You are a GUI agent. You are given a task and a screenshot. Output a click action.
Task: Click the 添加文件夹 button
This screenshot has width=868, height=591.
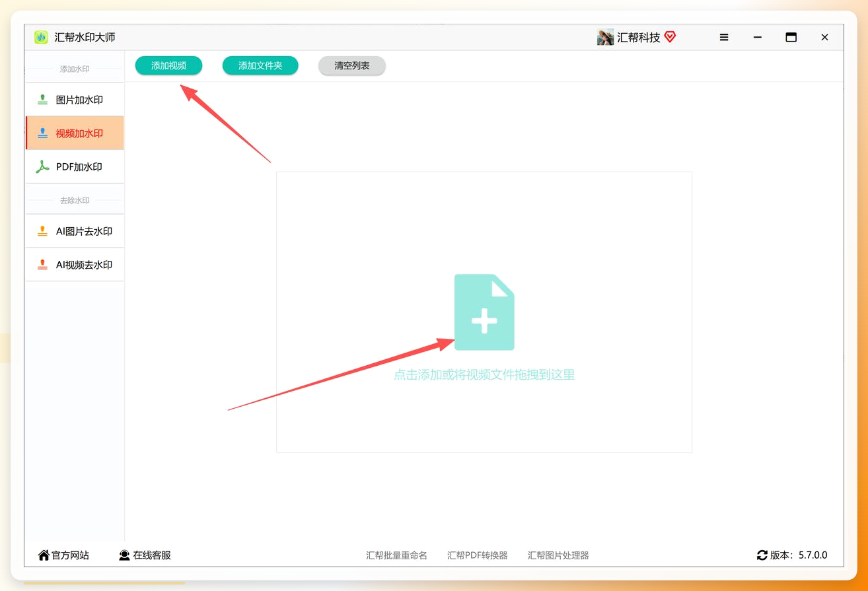(260, 65)
